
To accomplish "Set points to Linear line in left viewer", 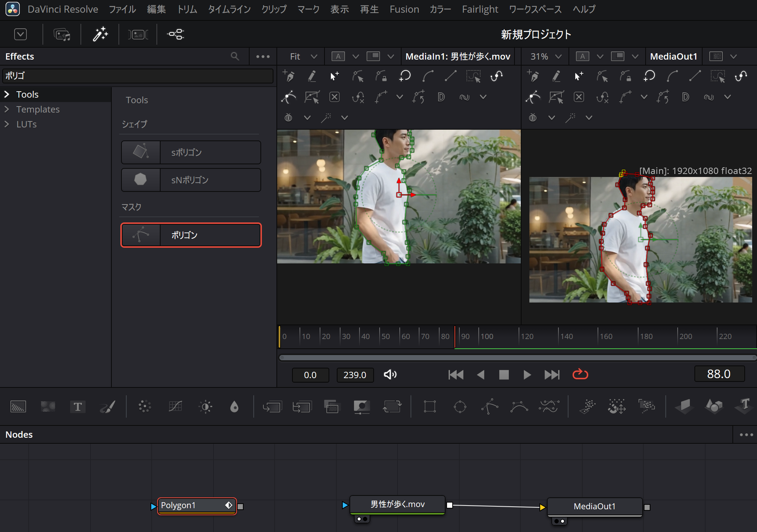I will 451,76.
